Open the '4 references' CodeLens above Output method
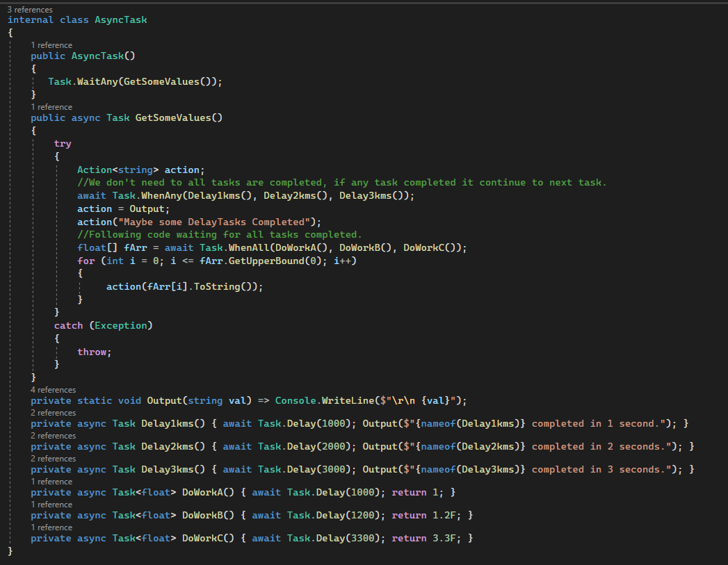The image size is (728, 565). coord(54,390)
